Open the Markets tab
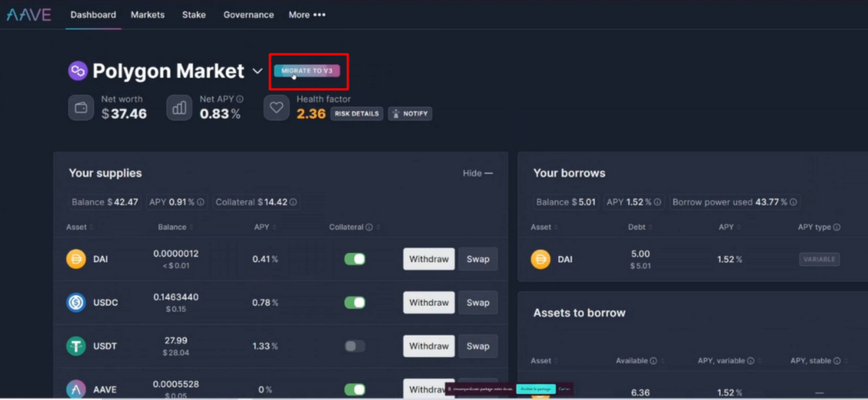The width and height of the screenshot is (868, 400). point(148,15)
